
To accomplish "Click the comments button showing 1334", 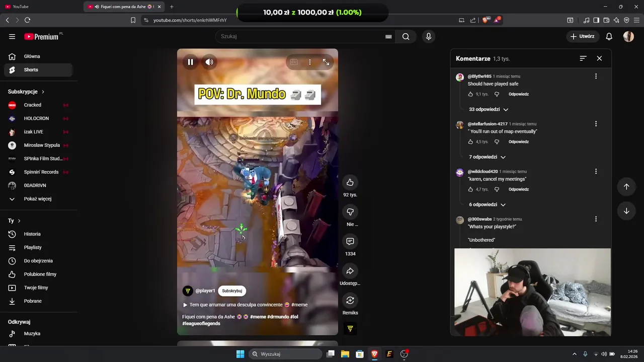I will pyautogui.click(x=350, y=241).
